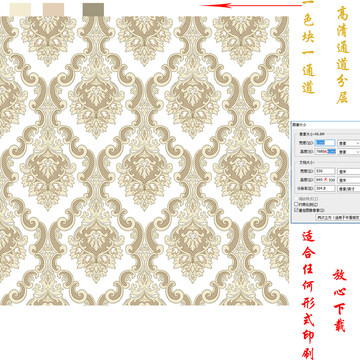The height and width of the screenshot is (360, 360).
Task: Toggle the scale styles checkbox
Action: coord(296,199)
